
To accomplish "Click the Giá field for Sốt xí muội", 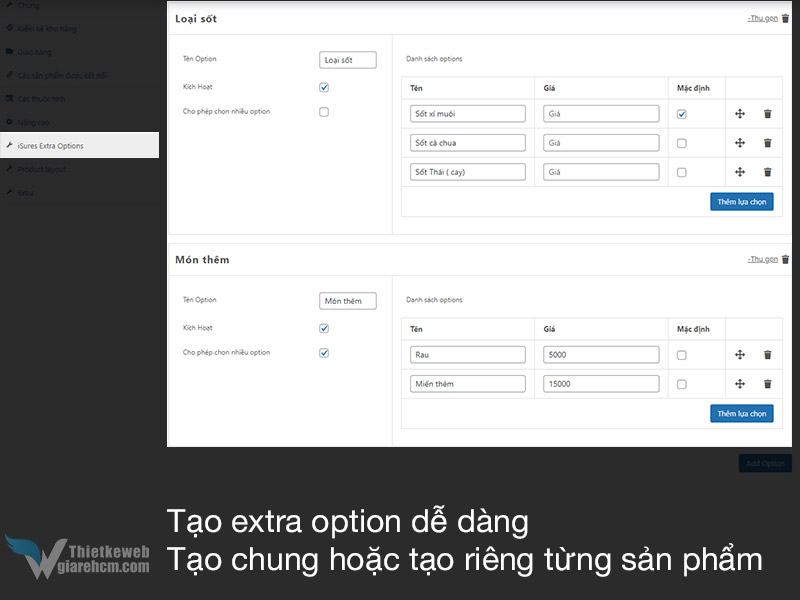I will pyautogui.click(x=601, y=114).
